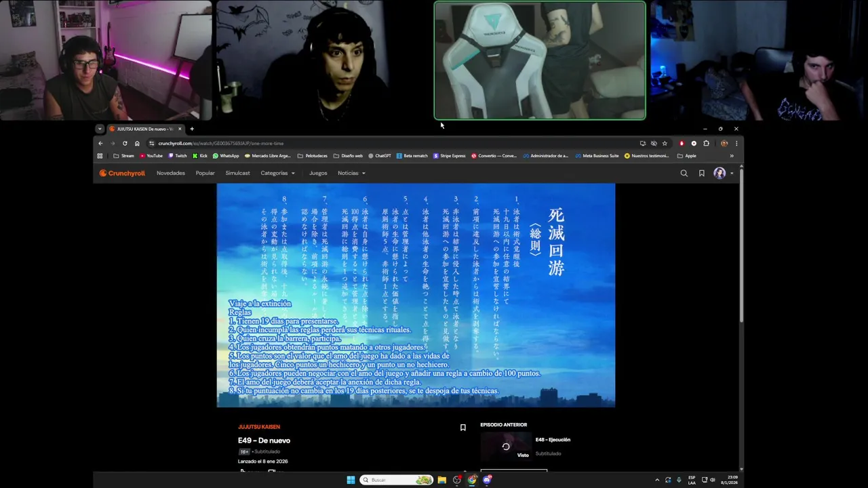868x488 pixels.
Task: Open the Popular menu item
Action: (x=205, y=174)
